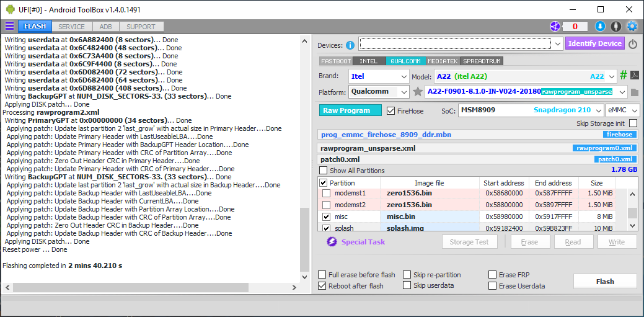644x317 pixels.
Task: Open the PDF document icon beside Model
Action: [x=635, y=76]
